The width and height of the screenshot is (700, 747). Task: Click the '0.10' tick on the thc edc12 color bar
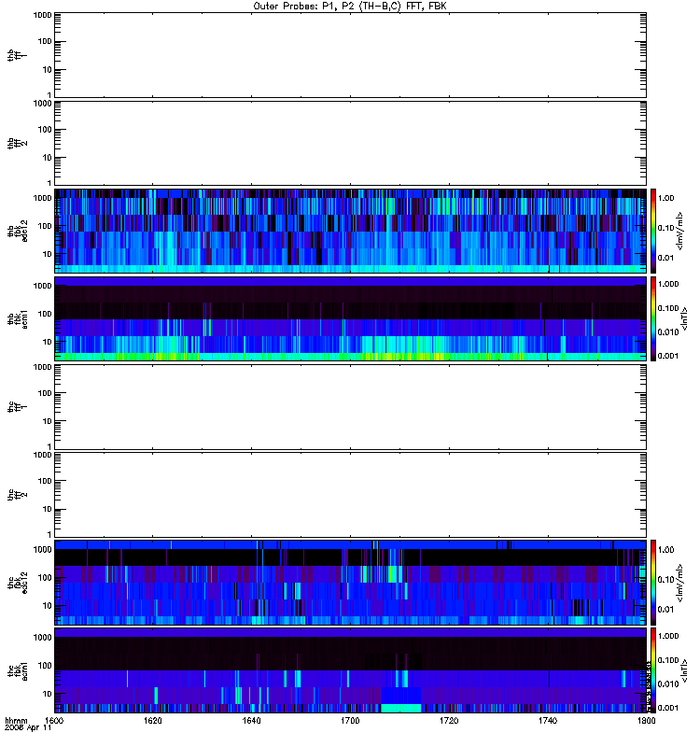666,580
